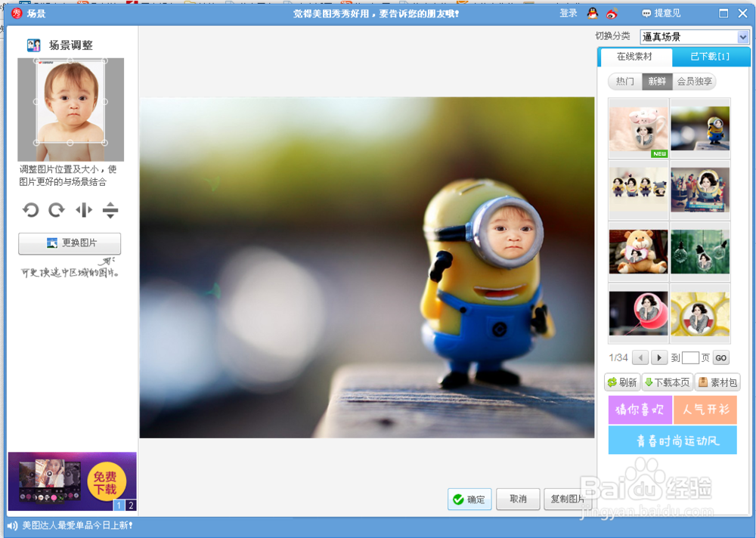The width and height of the screenshot is (756, 538).
Task: Switch to the 在线素材 tab
Action: [x=634, y=57]
